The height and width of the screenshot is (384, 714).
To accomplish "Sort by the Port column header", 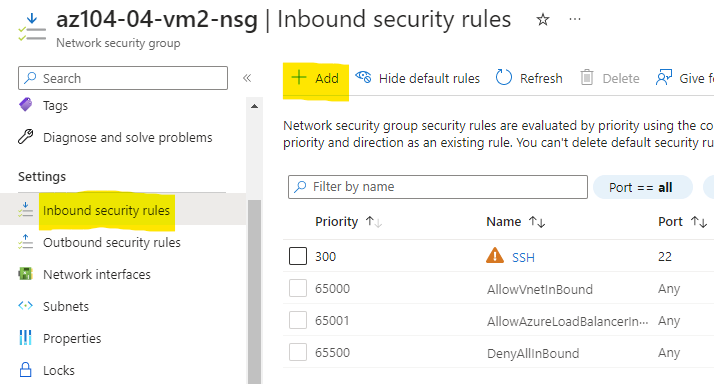I will (682, 222).
